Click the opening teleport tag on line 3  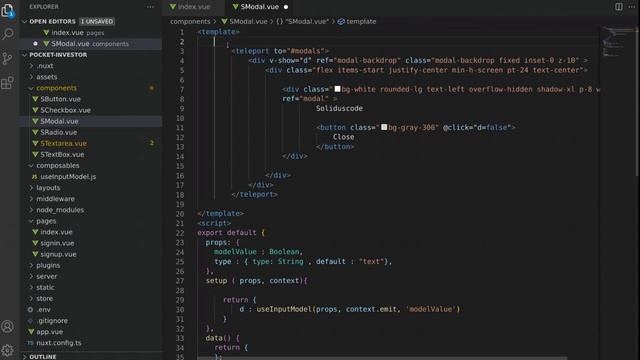[x=280, y=51]
